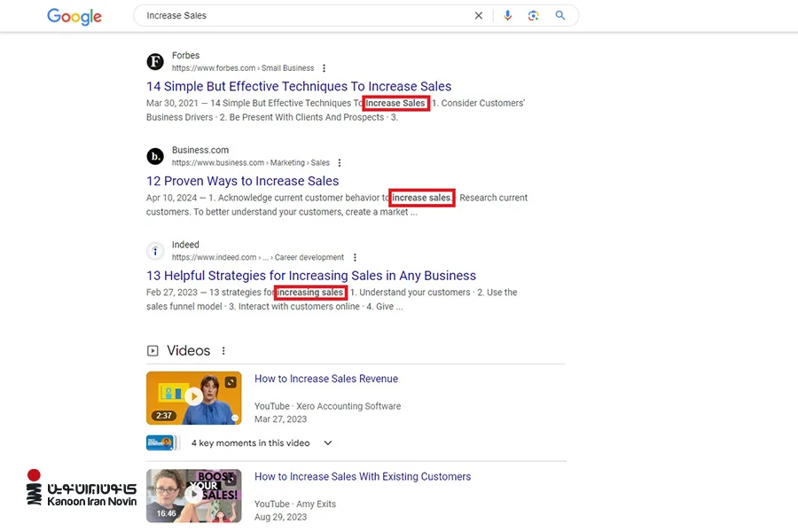Click the Forbes favicon
The height and width of the screenshot is (532, 798).
coord(155,61)
